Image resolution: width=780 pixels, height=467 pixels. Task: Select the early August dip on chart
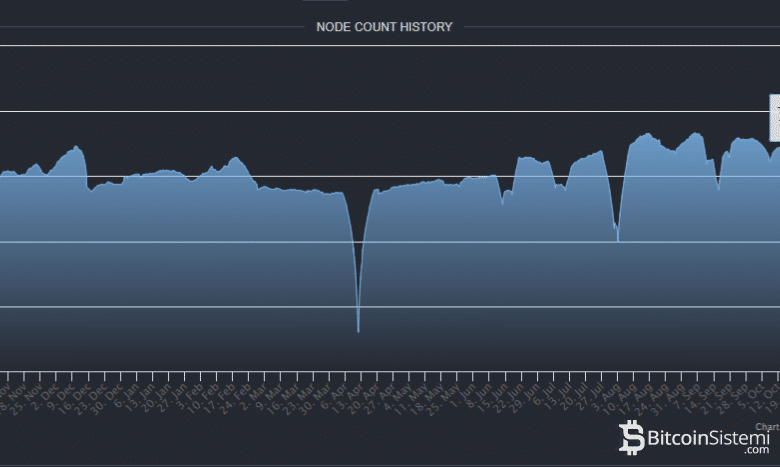(x=618, y=239)
